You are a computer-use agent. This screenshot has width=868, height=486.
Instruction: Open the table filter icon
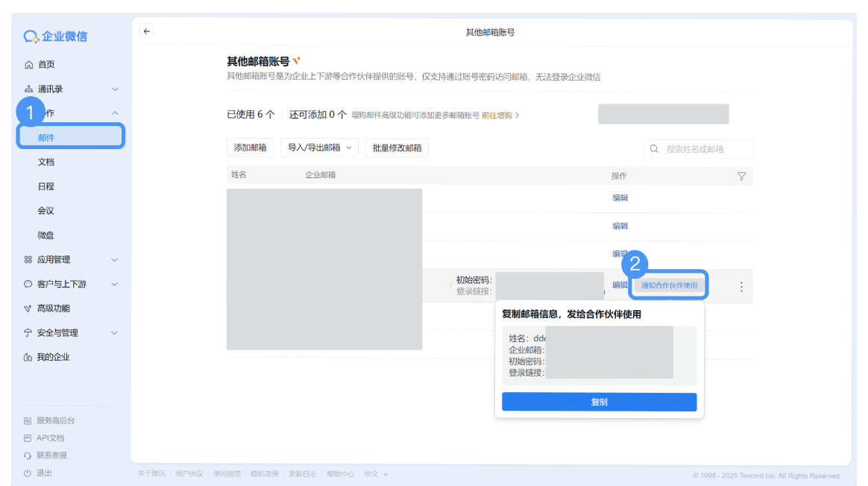(741, 176)
